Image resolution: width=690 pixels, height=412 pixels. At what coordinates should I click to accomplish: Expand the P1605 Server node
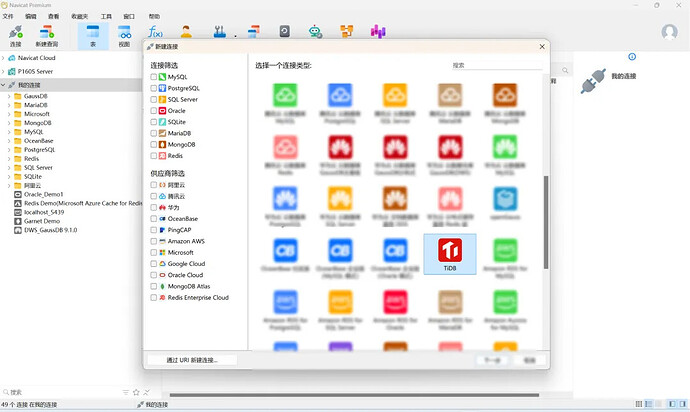(x=3, y=71)
